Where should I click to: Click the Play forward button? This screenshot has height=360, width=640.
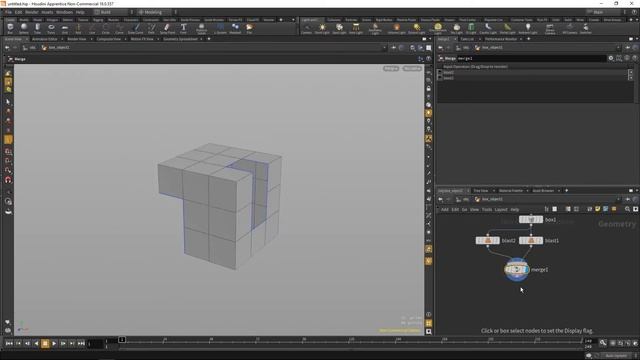[x=54, y=344]
